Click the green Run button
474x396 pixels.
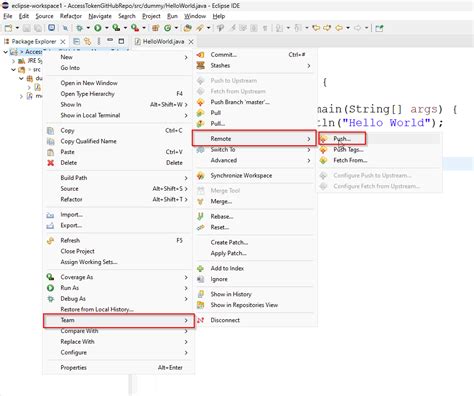click(98, 28)
